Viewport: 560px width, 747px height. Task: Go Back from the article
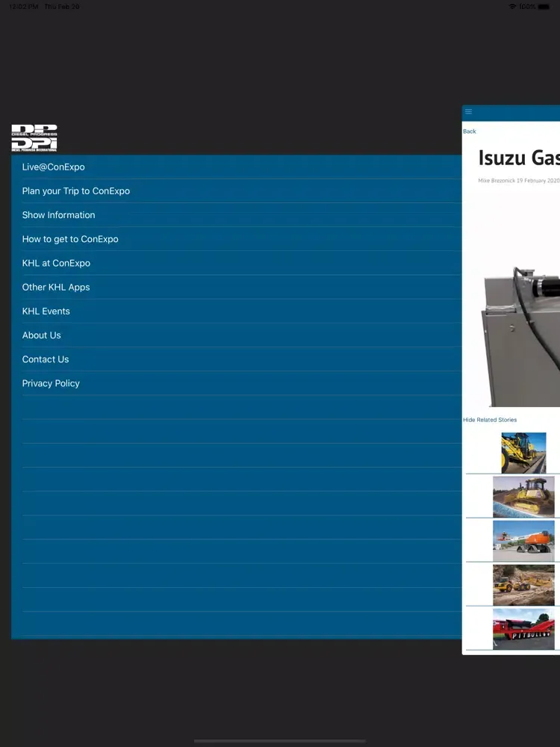pyautogui.click(x=470, y=131)
